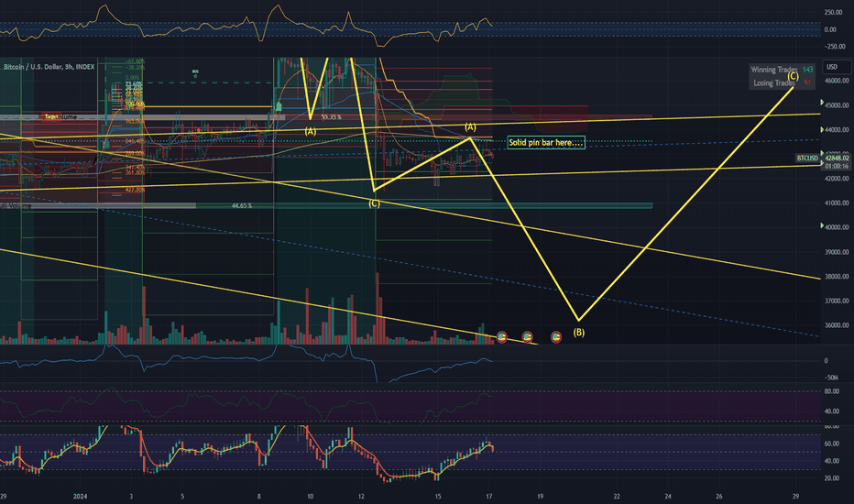Select the (C) label at the mid-chart low
This screenshot has height=504, width=854.
pyautogui.click(x=374, y=203)
